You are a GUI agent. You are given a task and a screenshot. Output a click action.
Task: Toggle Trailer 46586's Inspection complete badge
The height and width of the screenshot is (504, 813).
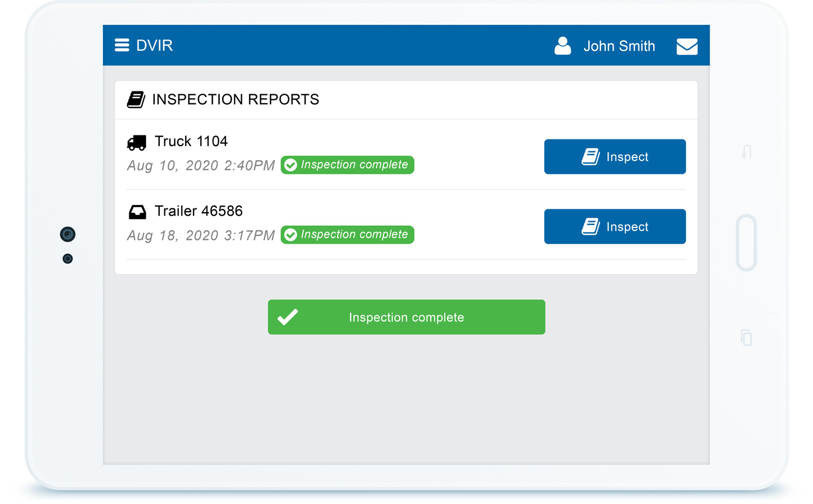[x=347, y=235]
